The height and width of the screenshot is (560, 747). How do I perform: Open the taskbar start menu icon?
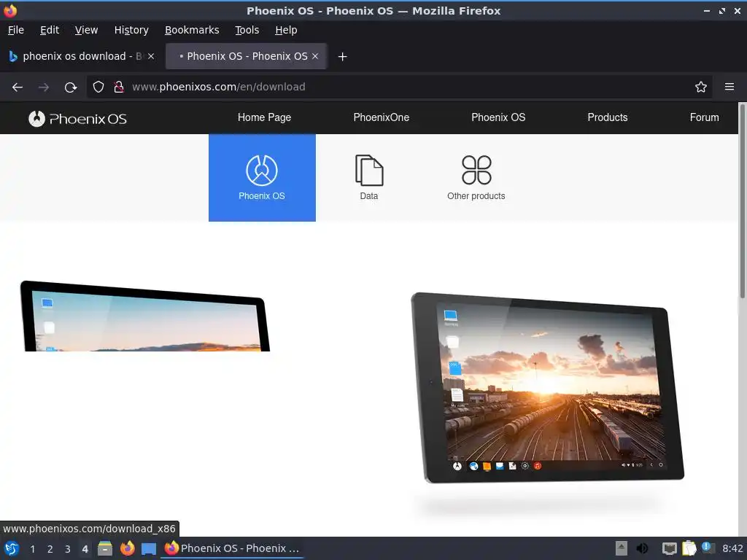click(12, 548)
